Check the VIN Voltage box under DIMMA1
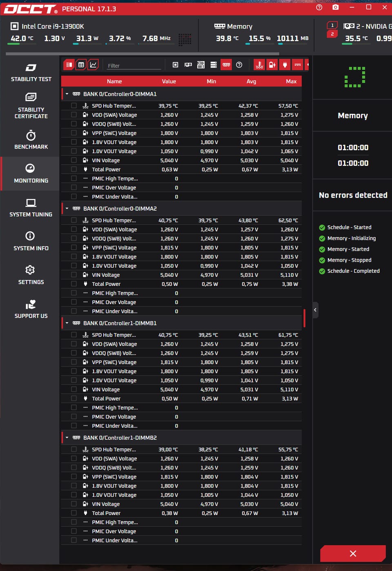The image size is (392, 571). (74, 160)
